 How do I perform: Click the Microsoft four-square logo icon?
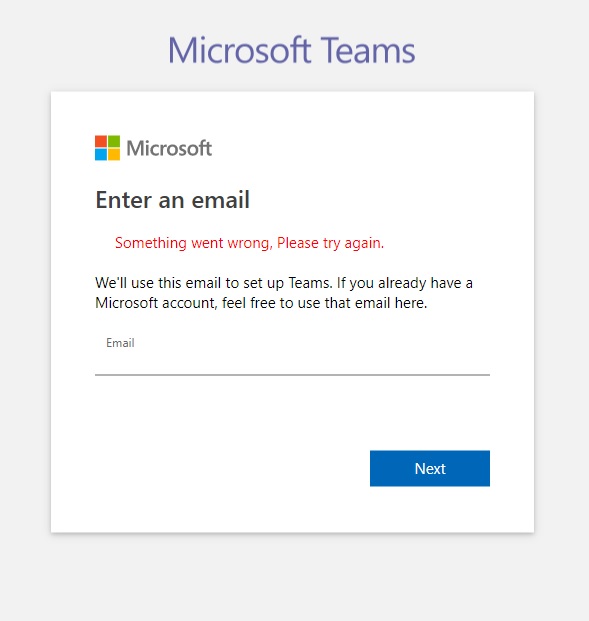click(x=107, y=148)
